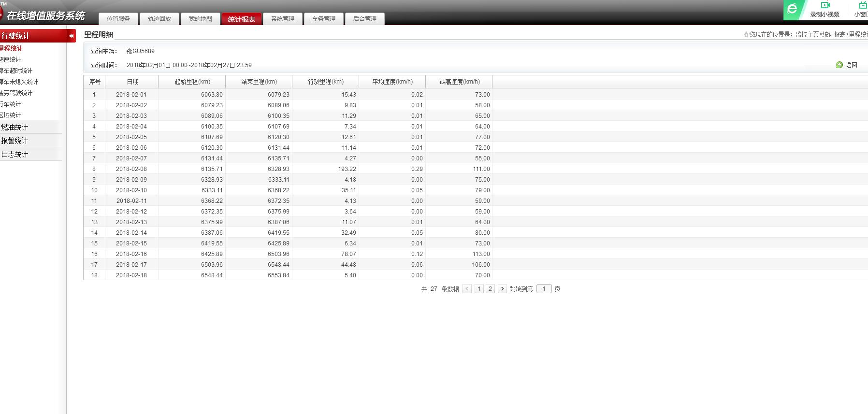Click the green 返回 return icon
Screen dimensions: 868x414
(839, 65)
